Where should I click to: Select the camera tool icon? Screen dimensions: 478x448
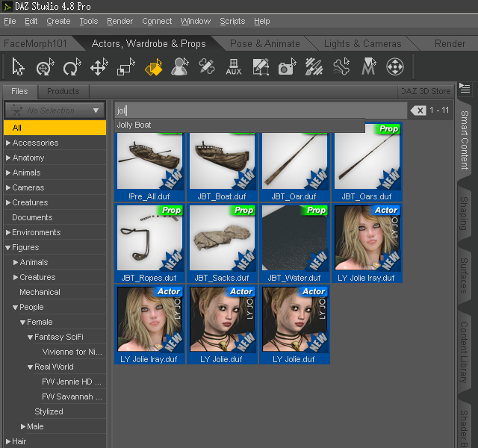point(287,68)
